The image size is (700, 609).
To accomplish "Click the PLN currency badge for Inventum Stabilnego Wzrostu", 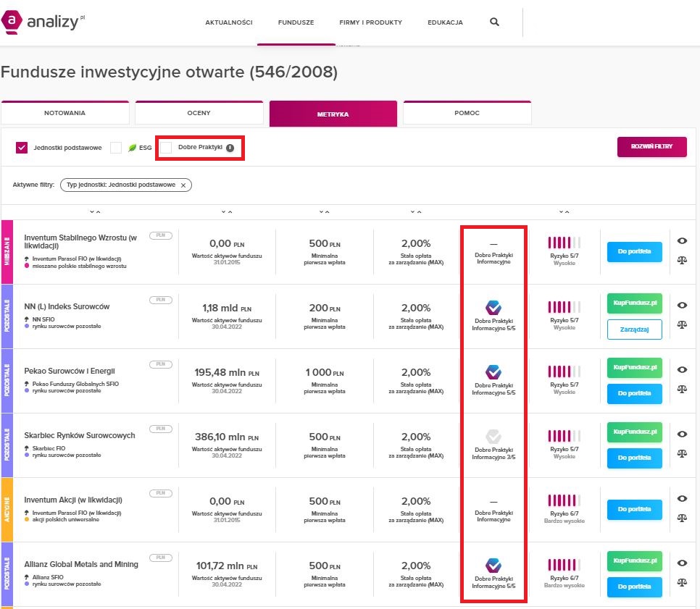I will point(161,235).
